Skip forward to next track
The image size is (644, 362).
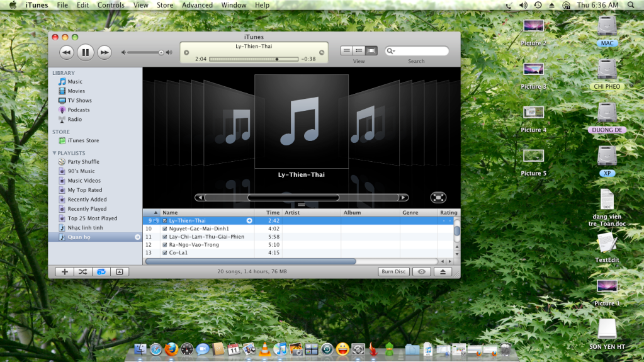click(x=105, y=52)
